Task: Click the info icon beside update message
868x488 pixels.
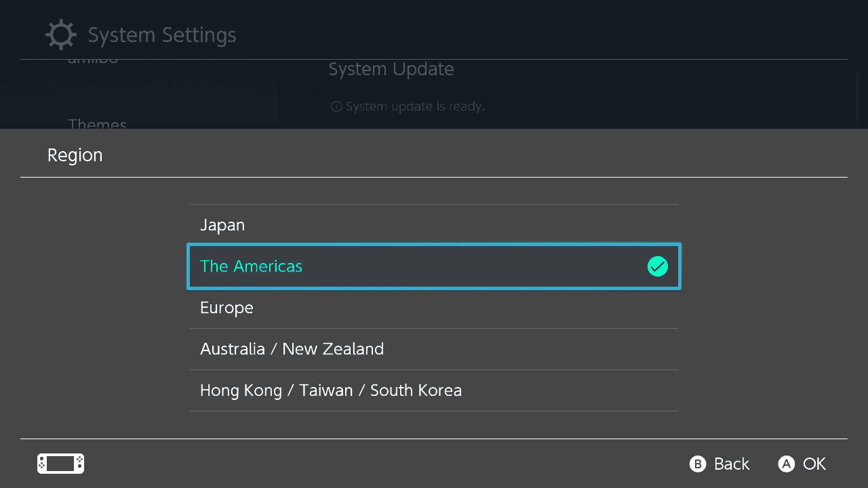Action: (336, 106)
